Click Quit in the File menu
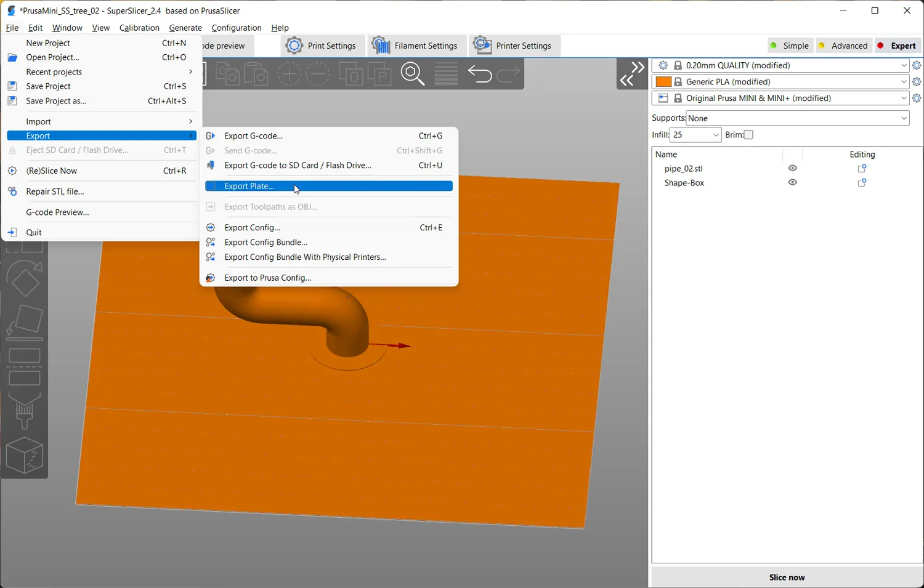Image resolution: width=924 pixels, height=588 pixels. [x=102, y=233]
